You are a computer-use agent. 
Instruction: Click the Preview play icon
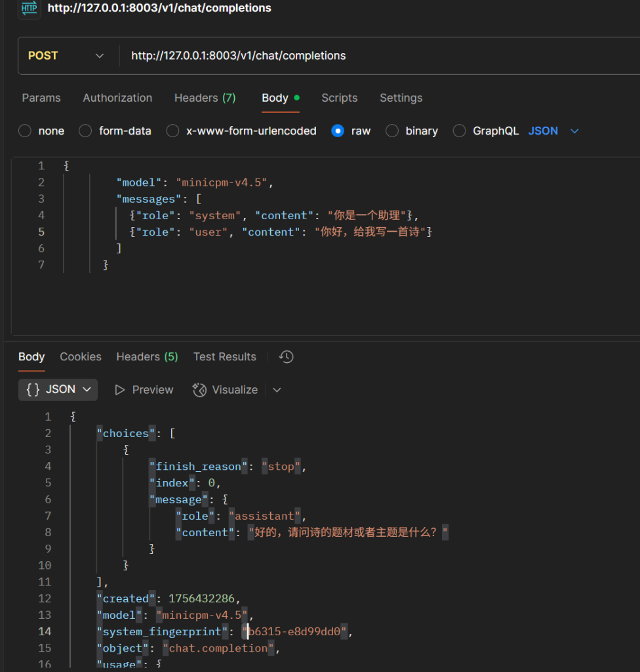pyautogui.click(x=120, y=390)
